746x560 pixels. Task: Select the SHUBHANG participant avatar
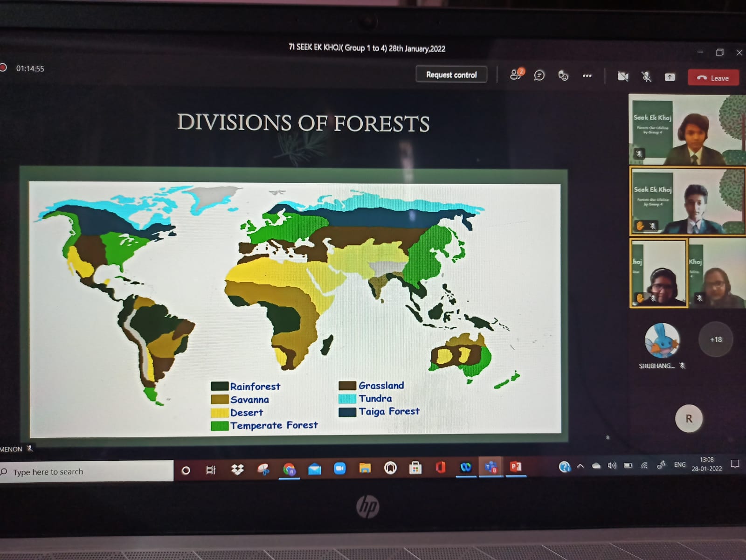coord(662,340)
